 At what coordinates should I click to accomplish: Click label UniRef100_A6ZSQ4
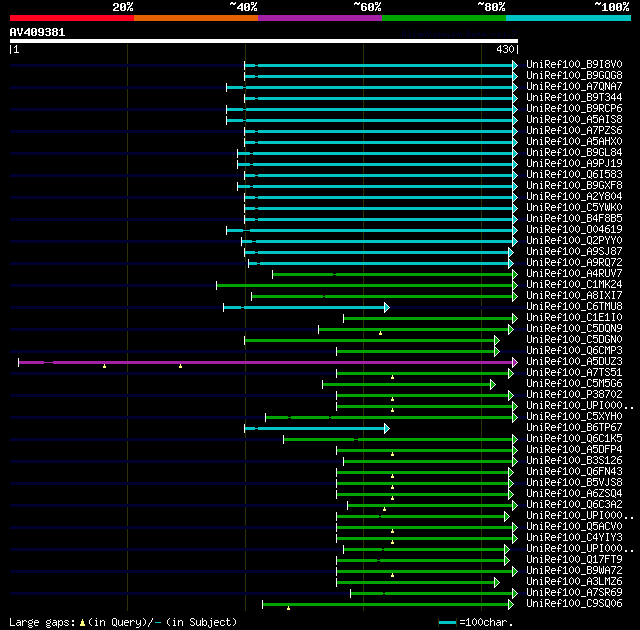coord(574,494)
